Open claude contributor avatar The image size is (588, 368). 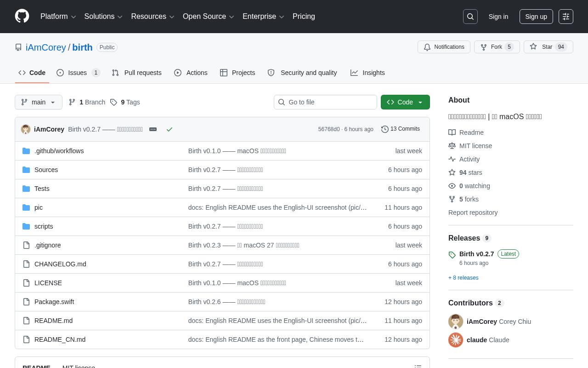coord(456,340)
